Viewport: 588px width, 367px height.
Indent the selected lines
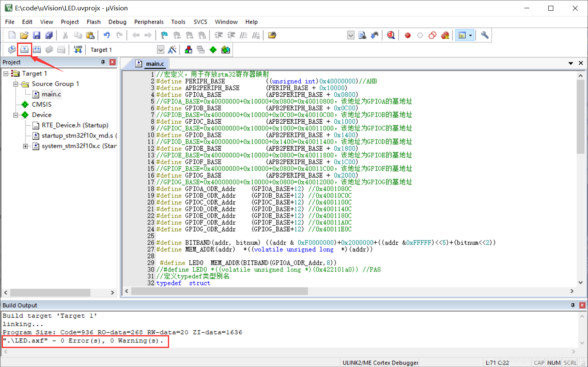tap(219, 35)
